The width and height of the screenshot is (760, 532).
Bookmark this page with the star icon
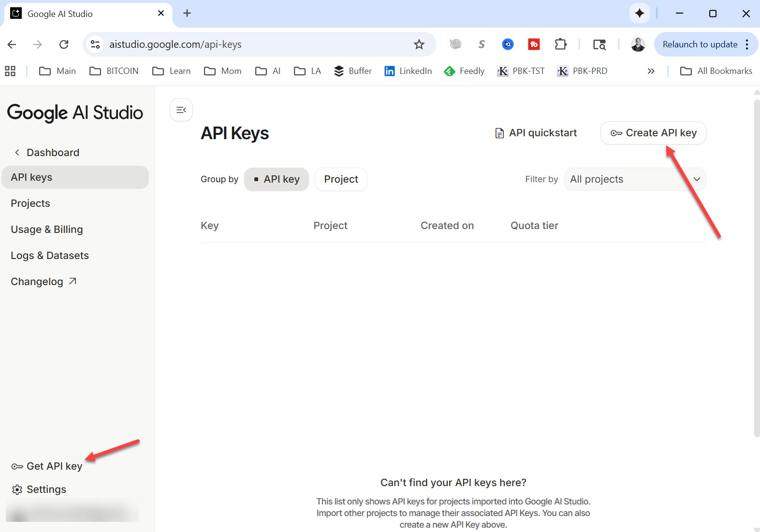pyautogui.click(x=419, y=44)
